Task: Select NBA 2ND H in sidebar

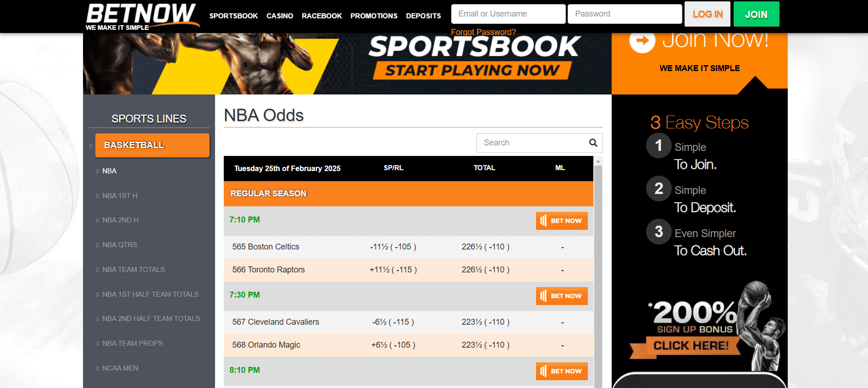Action: pos(120,220)
